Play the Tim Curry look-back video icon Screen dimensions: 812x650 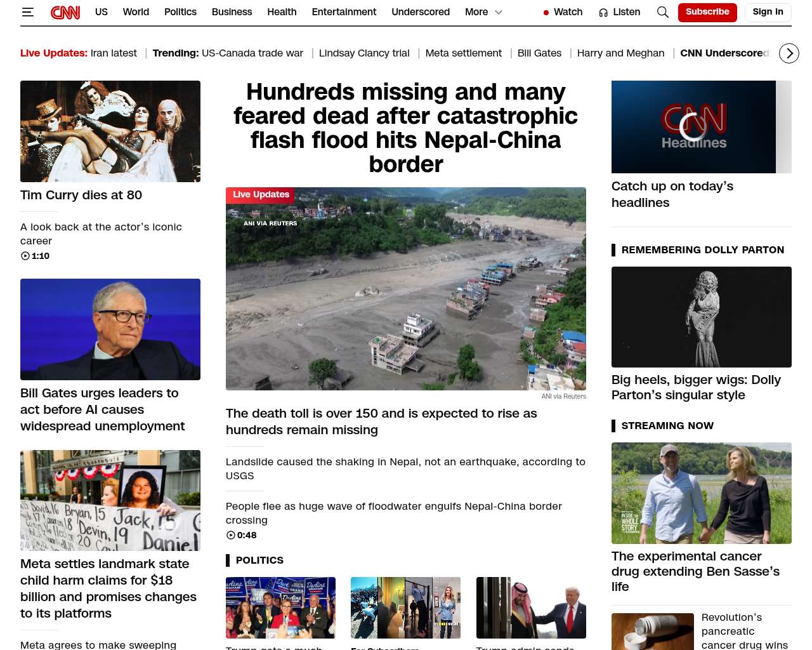point(25,256)
